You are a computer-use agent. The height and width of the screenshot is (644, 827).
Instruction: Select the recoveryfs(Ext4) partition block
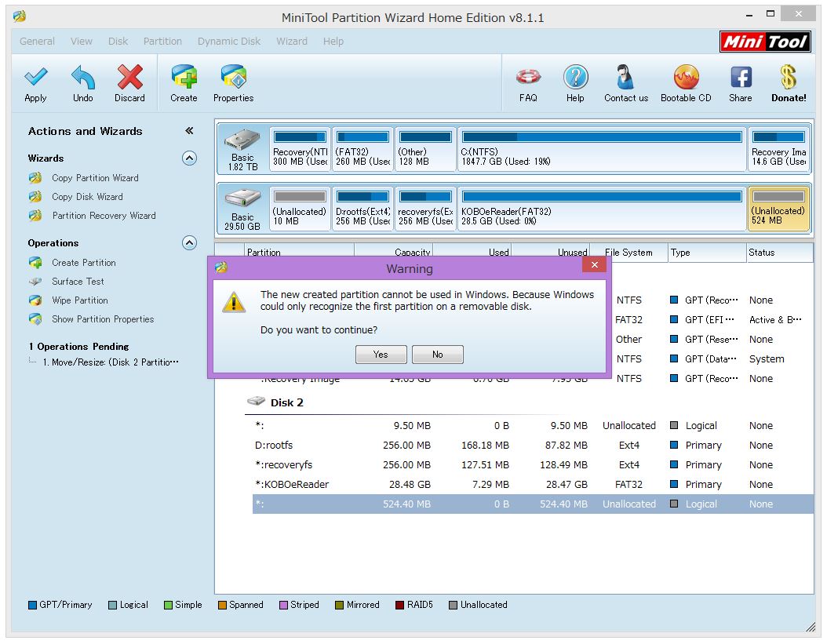(425, 209)
